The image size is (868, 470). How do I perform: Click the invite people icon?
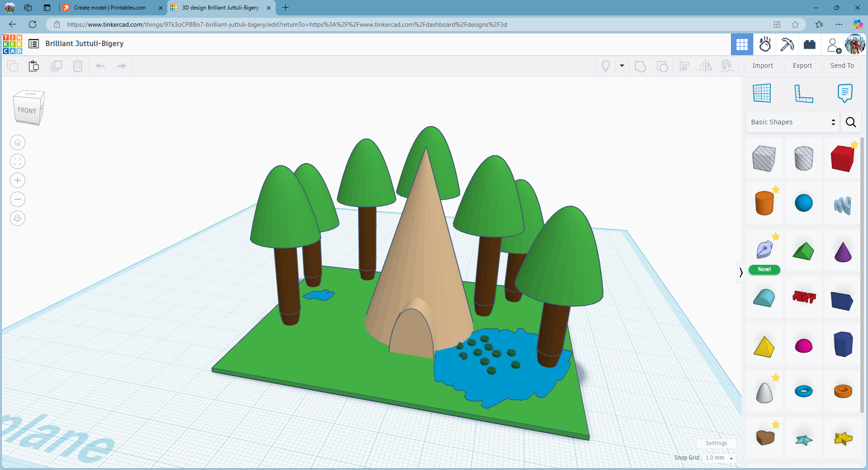point(834,45)
